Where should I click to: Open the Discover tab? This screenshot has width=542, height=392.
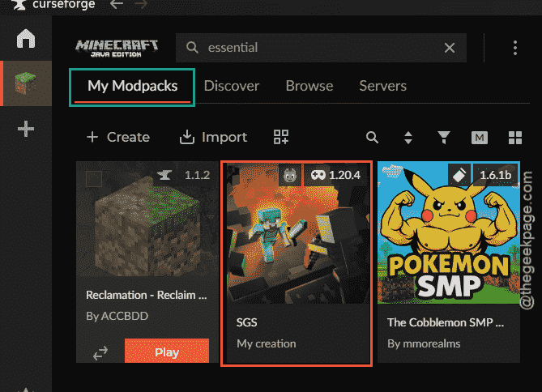231,86
